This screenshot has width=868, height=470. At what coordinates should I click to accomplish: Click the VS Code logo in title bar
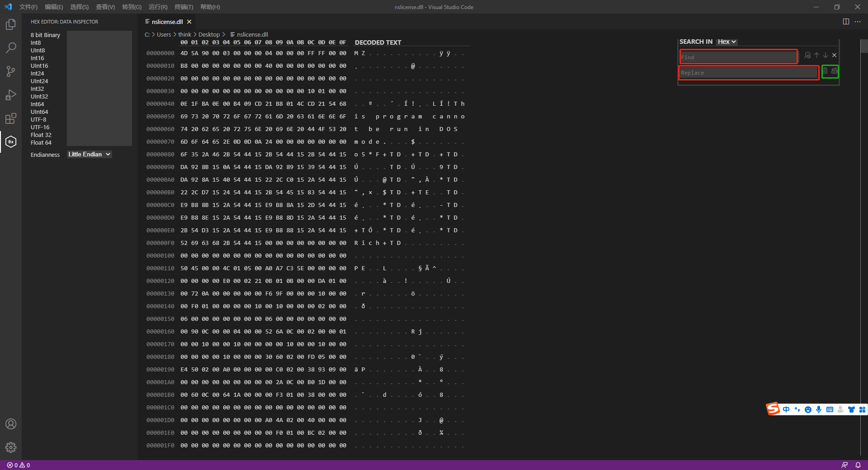click(8, 7)
